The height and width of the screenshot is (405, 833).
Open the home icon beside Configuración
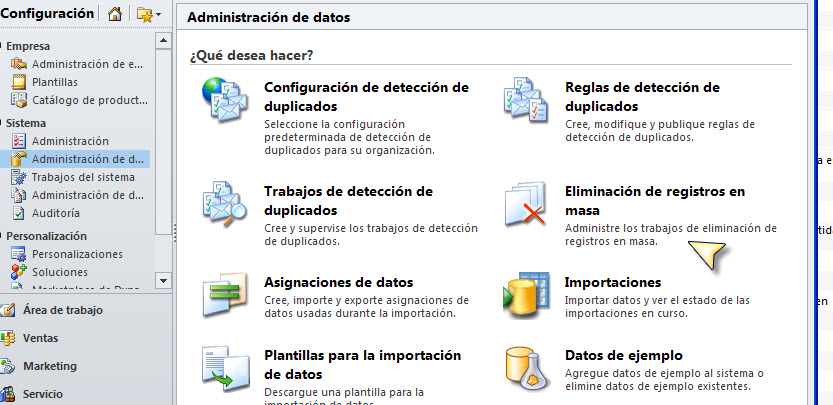115,14
